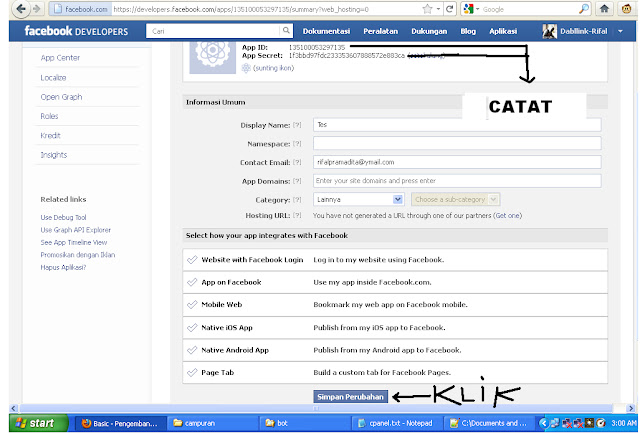
Task: Open Peralatan menu
Action: 380,31
